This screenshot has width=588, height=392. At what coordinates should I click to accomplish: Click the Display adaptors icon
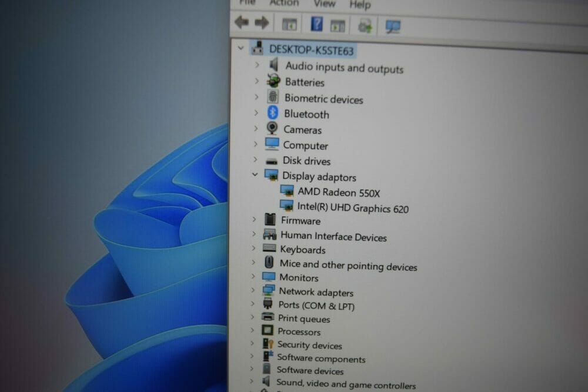coord(271,175)
